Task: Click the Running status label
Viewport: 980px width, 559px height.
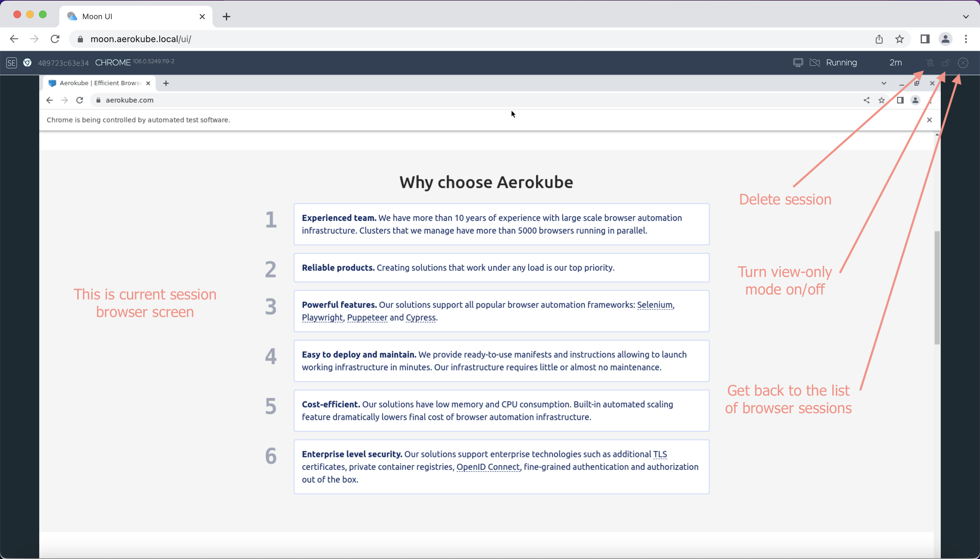Action: click(841, 63)
